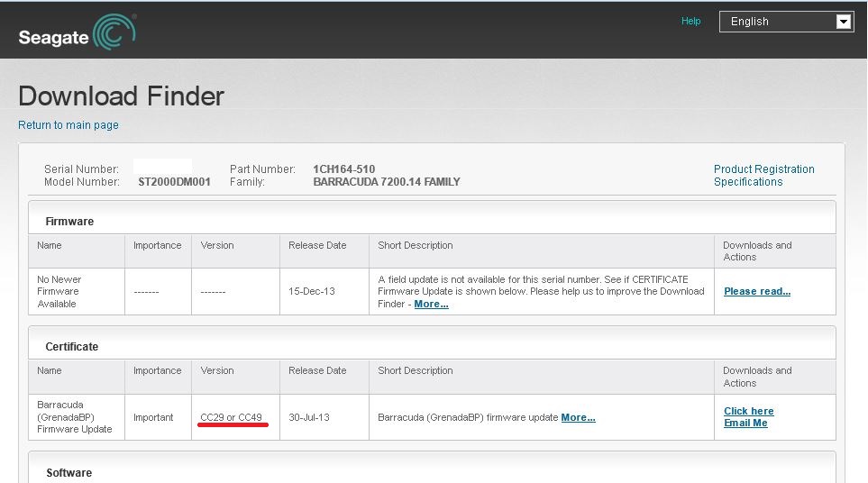868x483 pixels.
Task: Click Serial Number label
Action: tap(81, 169)
